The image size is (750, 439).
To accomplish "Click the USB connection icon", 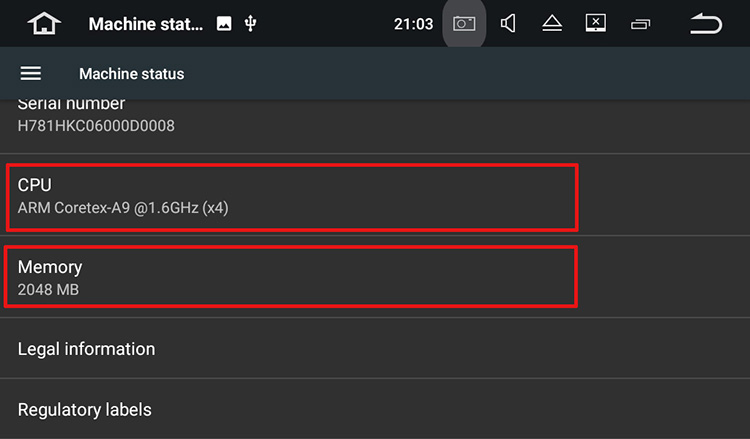I will (250, 24).
